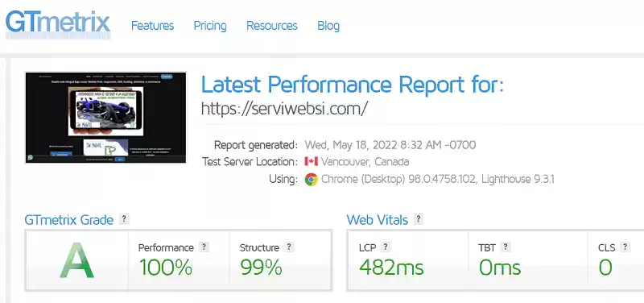Click the Report generated label
This screenshot has height=303, width=644.
pos(256,145)
